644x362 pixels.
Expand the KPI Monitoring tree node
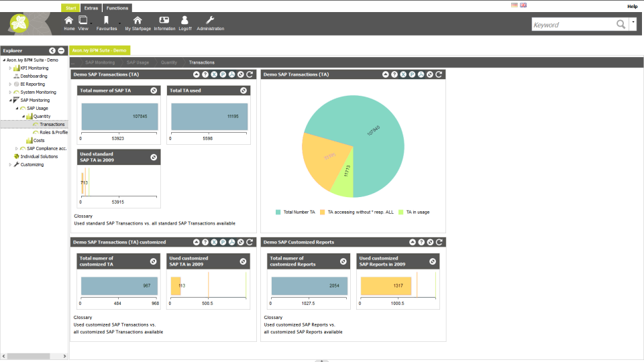click(10, 68)
